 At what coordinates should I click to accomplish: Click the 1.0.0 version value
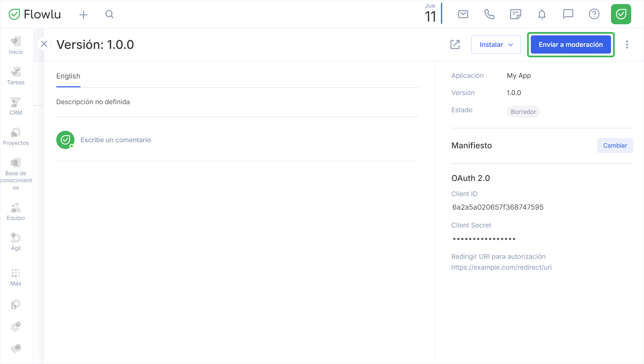click(514, 93)
